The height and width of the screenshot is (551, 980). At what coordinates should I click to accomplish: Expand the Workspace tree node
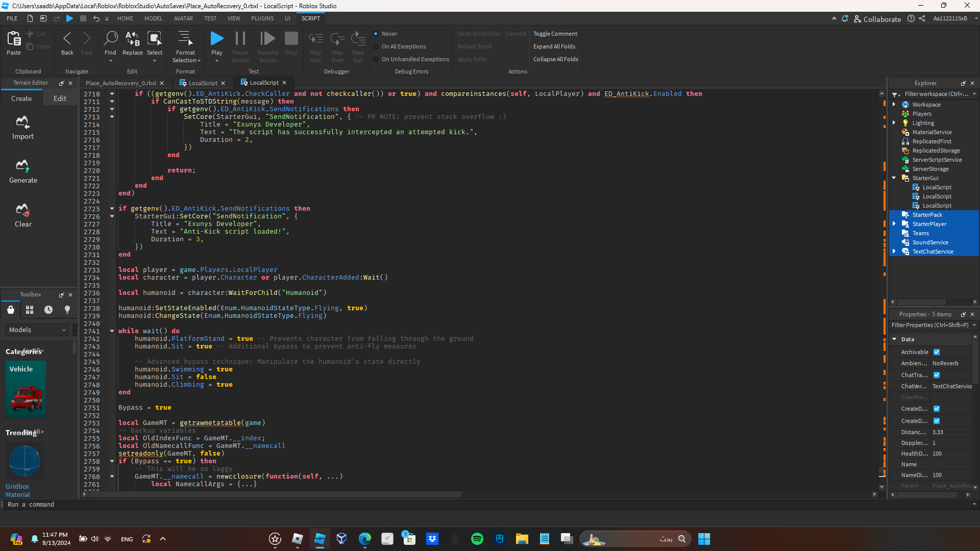coord(894,105)
